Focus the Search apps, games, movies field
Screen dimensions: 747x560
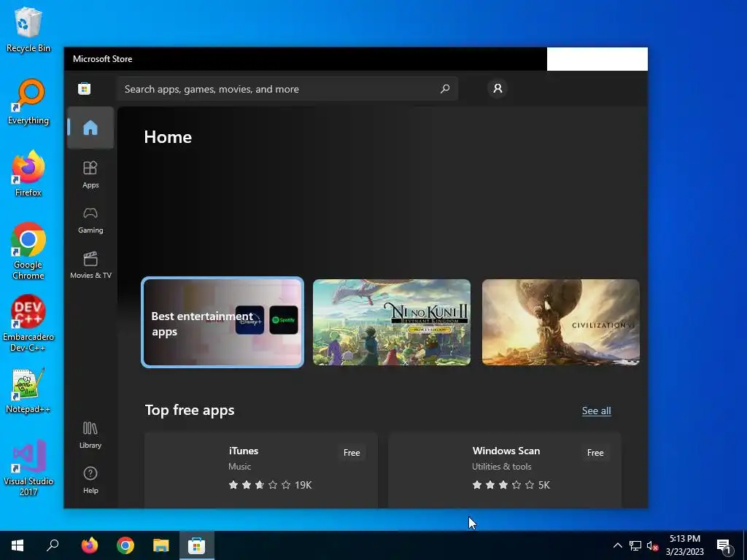[287, 89]
